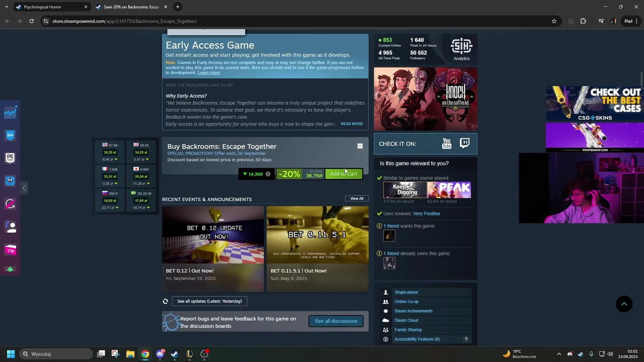
Task: Click the Chrome profile avatar
Action: (613, 21)
